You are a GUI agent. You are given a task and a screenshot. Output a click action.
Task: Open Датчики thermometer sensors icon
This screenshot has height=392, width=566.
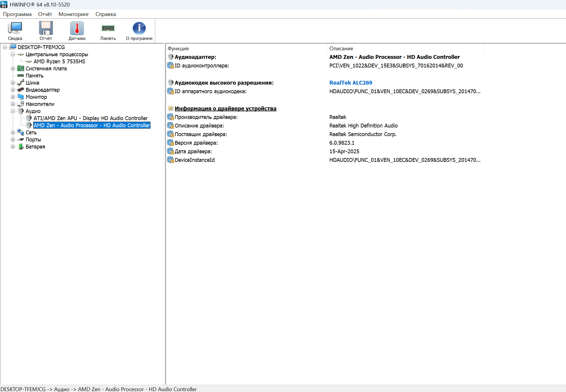click(77, 28)
